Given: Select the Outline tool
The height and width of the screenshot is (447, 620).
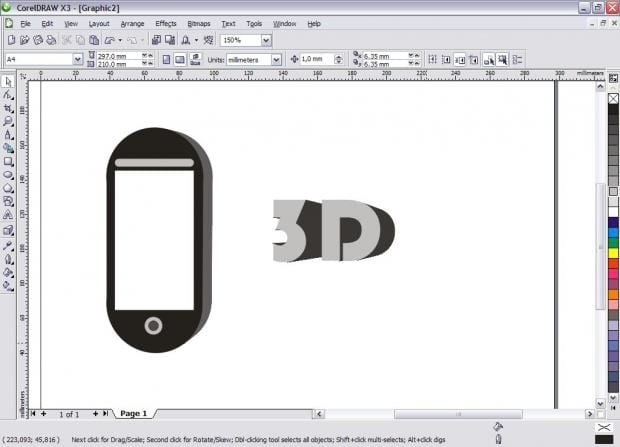Looking at the screenshot, I should click(8, 259).
